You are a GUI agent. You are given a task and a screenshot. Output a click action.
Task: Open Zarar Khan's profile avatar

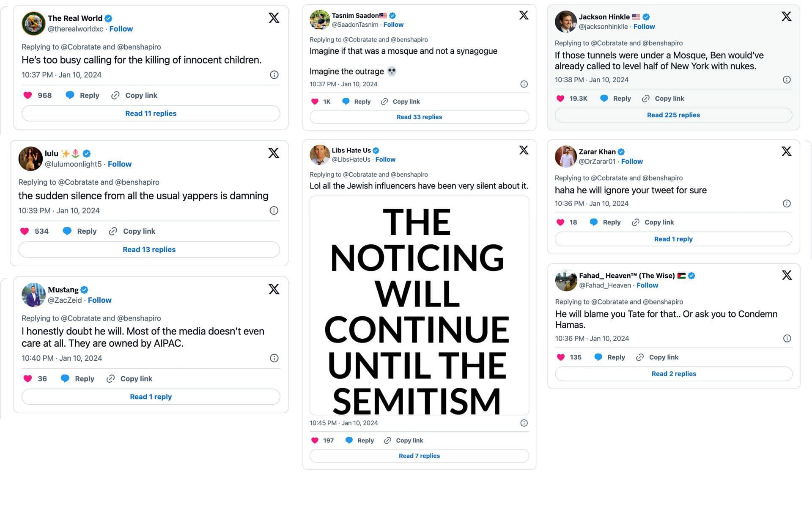[565, 156]
